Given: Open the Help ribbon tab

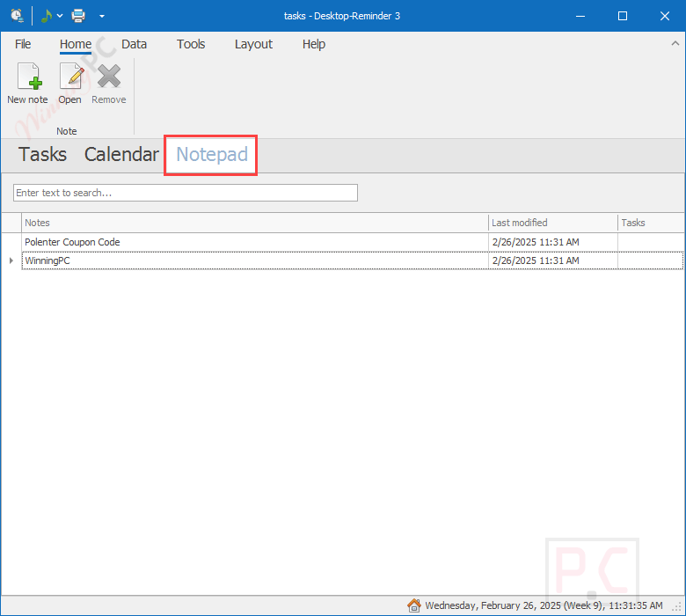Looking at the screenshot, I should point(314,44).
